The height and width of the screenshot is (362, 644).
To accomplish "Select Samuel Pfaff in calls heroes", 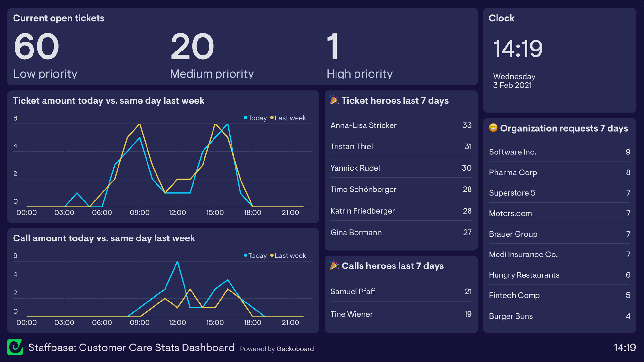I will click(353, 292).
